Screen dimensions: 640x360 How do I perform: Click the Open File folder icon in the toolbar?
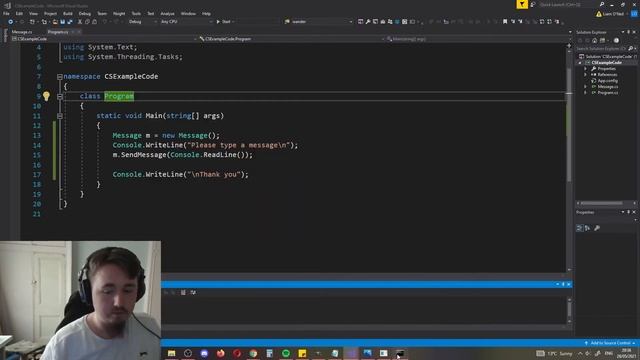tap(55, 22)
